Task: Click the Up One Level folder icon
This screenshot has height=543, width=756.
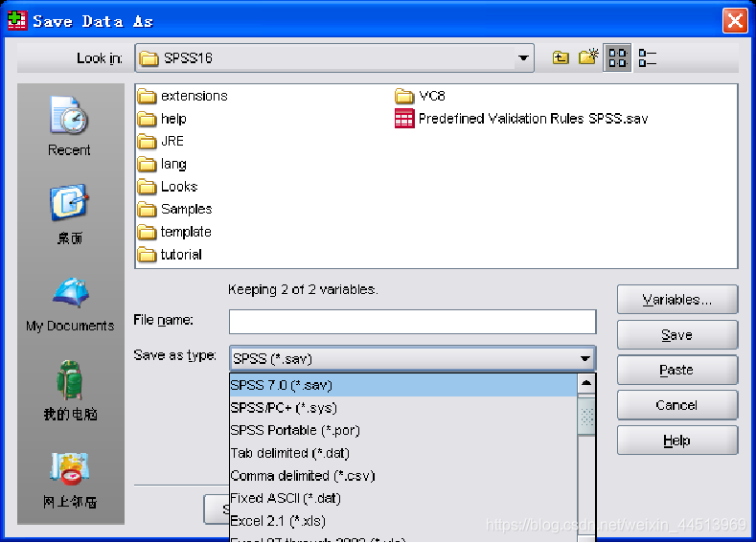Action: pos(561,57)
